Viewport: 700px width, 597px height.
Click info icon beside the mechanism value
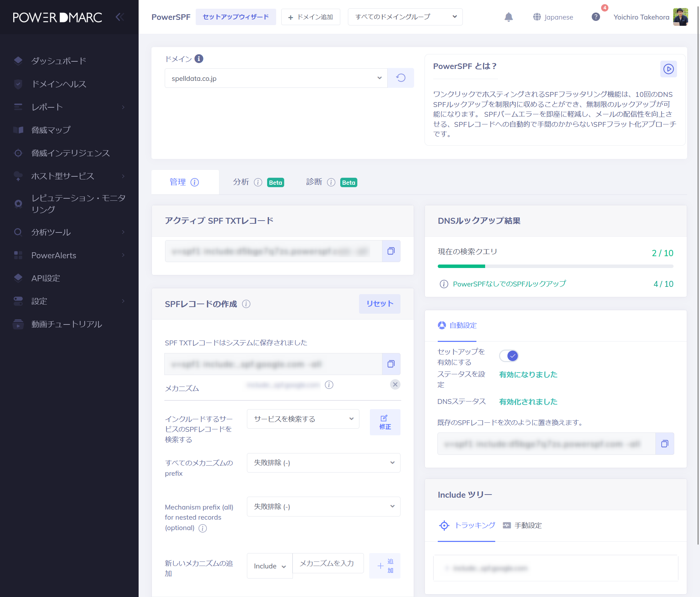point(329,384)
